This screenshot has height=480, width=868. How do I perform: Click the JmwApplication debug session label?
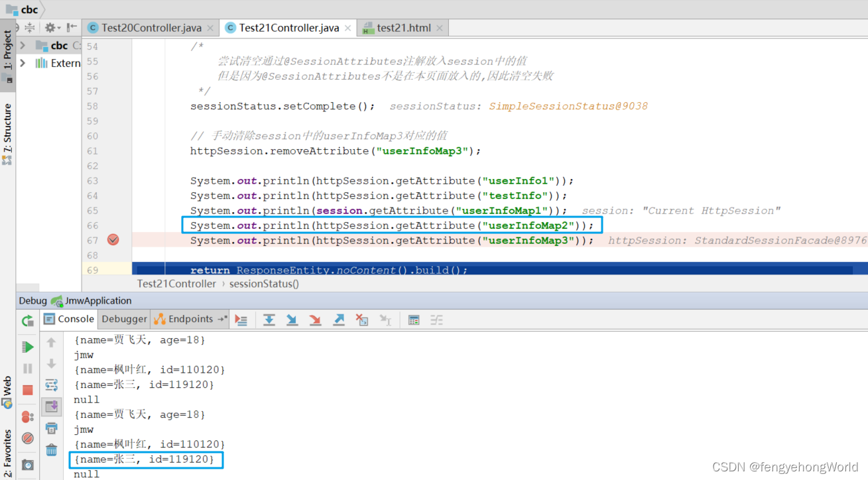(98, 301)
